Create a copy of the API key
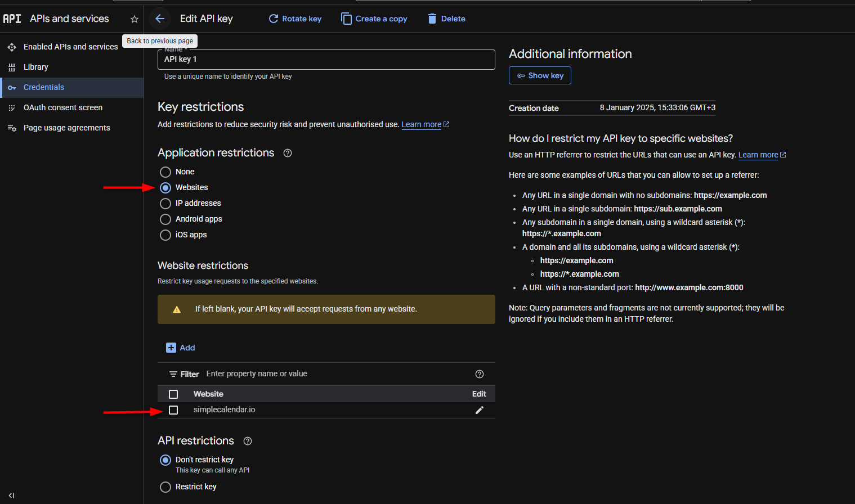The width and height of the screenshot is (855, 504). (x=374, y=19)
